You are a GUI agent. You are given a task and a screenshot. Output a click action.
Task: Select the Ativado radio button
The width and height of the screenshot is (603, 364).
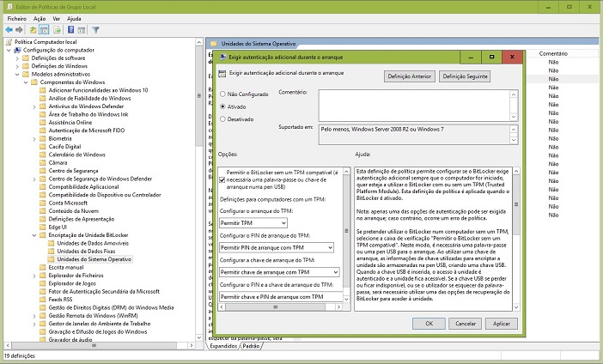coord(222,106)
